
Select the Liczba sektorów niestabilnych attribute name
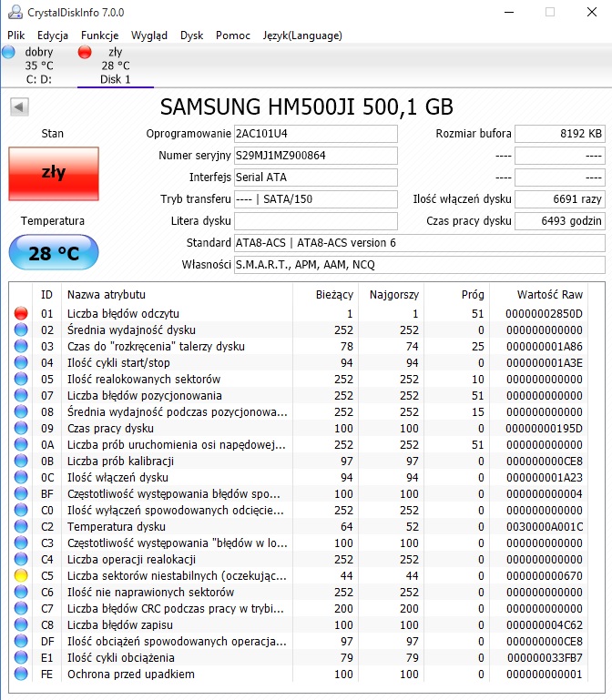point(177,575)
